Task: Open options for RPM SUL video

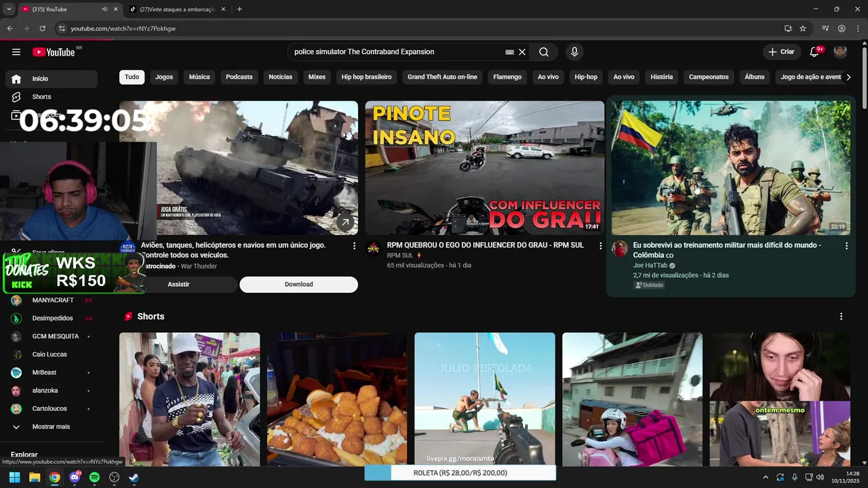Action: tap(600, 246)
